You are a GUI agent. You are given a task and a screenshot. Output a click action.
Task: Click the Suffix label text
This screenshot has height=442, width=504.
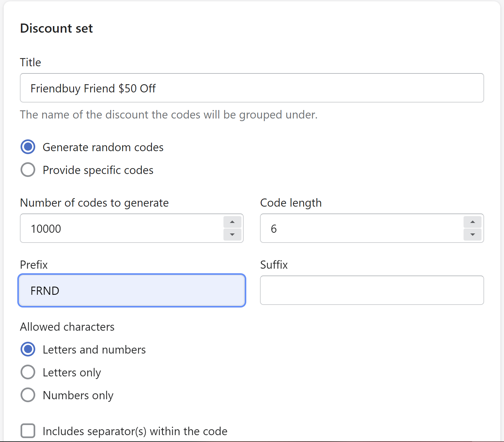pyautogui.click(x=274, y=265)
